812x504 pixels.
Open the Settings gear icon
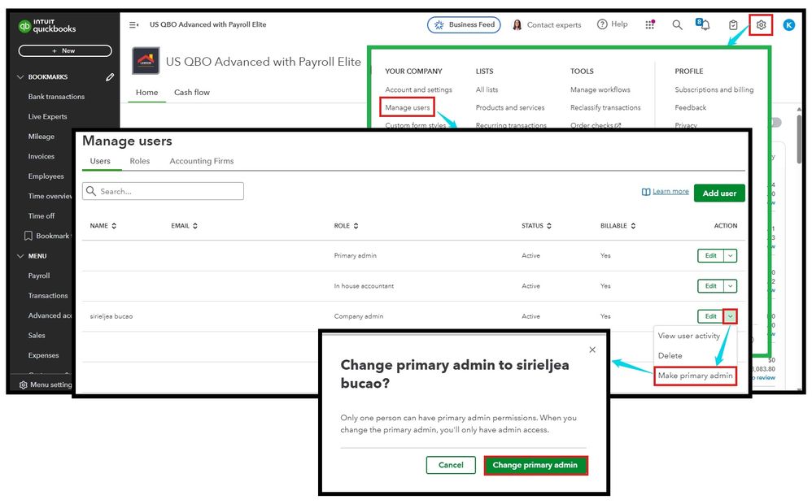[760, 25]
